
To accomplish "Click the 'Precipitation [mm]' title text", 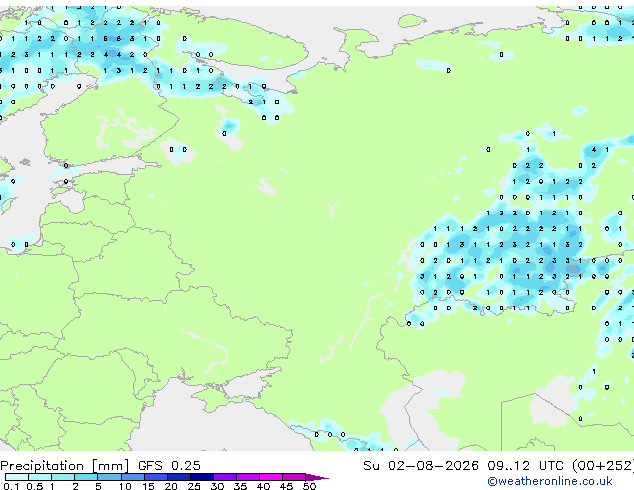I will (x=64, y=466).
